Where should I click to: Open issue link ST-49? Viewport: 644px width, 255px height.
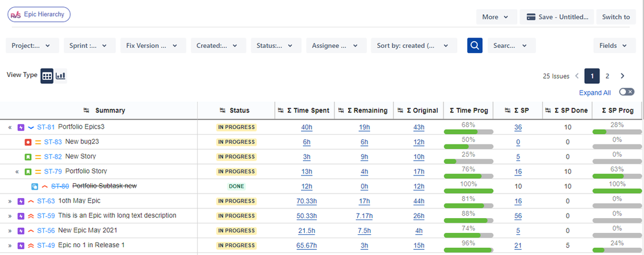click(x=46, y=245)
